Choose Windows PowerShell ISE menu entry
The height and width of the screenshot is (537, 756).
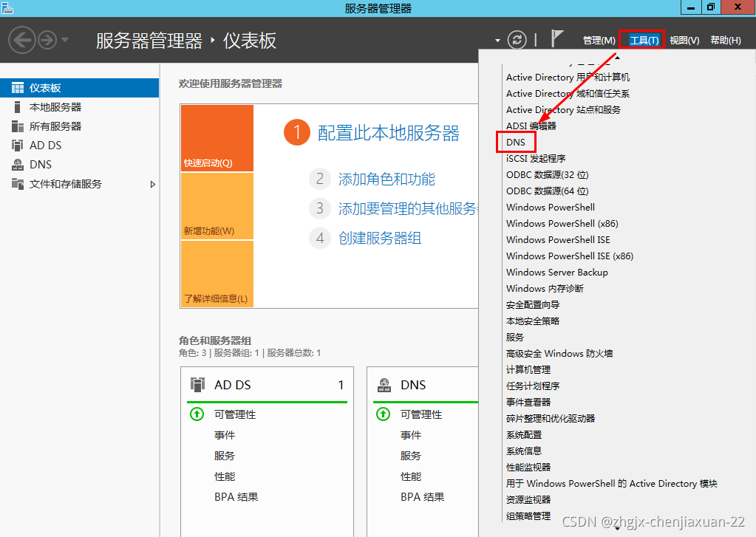558,239
